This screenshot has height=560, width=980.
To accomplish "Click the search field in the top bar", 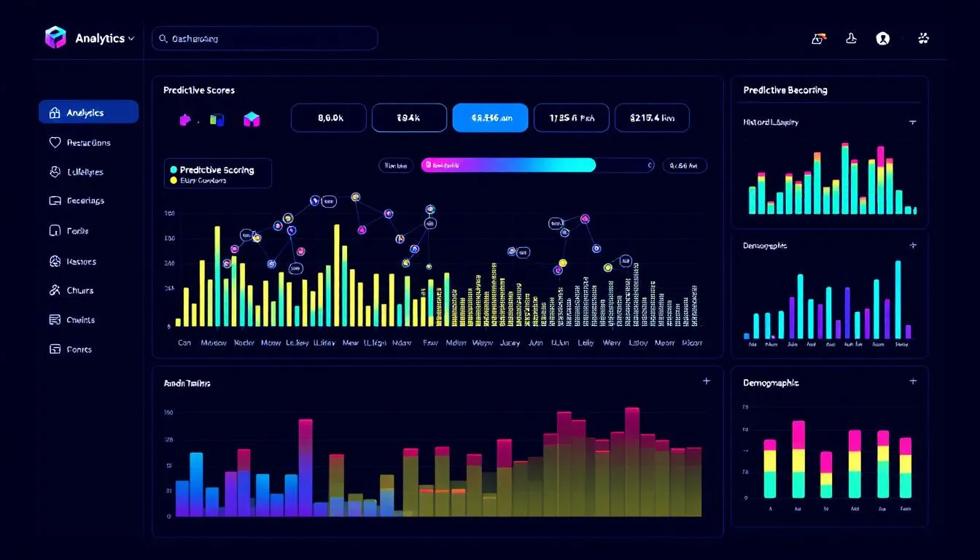I will (264, 38).
